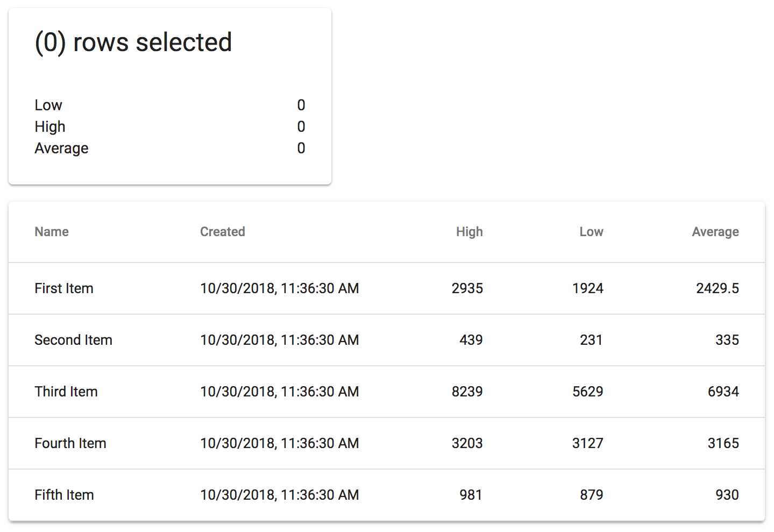774x532 pixels.
Task: Select the Second Item row
Action: 73,340
